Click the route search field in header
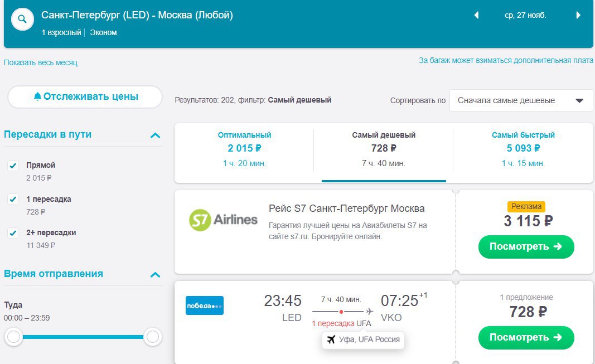 point(137,16)
